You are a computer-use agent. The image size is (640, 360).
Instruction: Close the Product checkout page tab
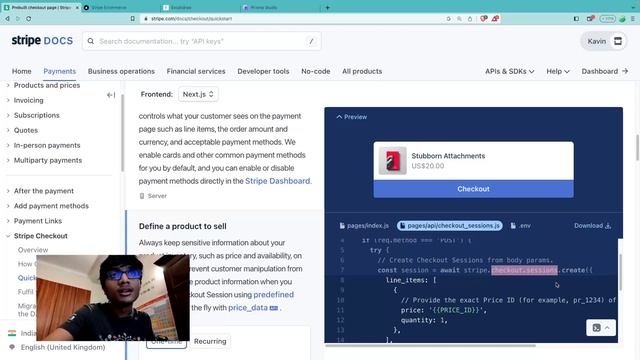click(77, 7)
